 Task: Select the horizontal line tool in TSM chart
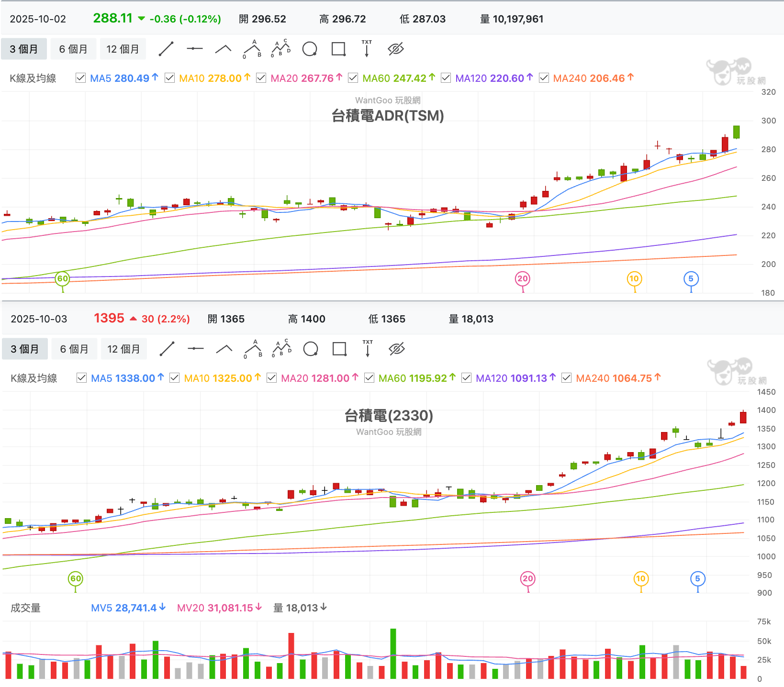pos(195,49)
